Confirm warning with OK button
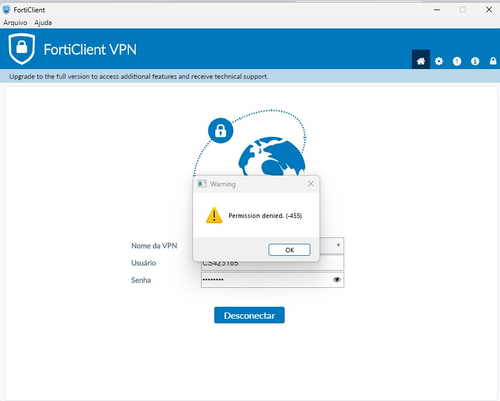Screen dimensions: 500x401 coord(289,250)
